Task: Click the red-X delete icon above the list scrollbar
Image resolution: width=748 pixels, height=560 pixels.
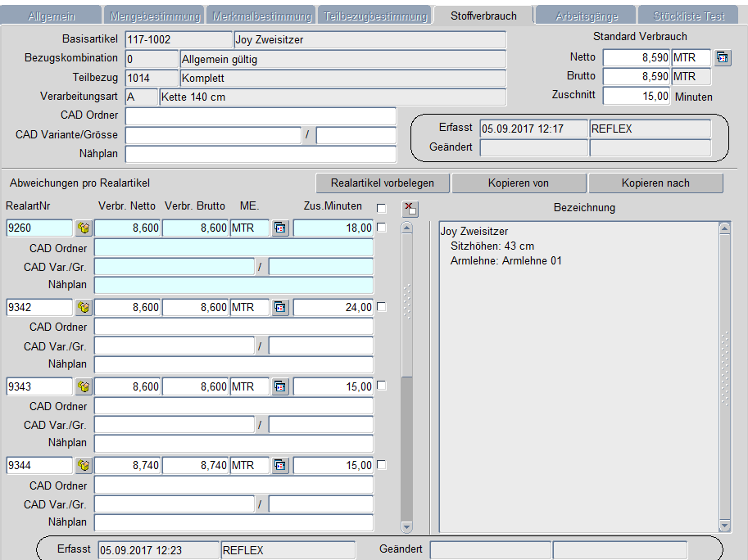Action: [x=410, y=209]
